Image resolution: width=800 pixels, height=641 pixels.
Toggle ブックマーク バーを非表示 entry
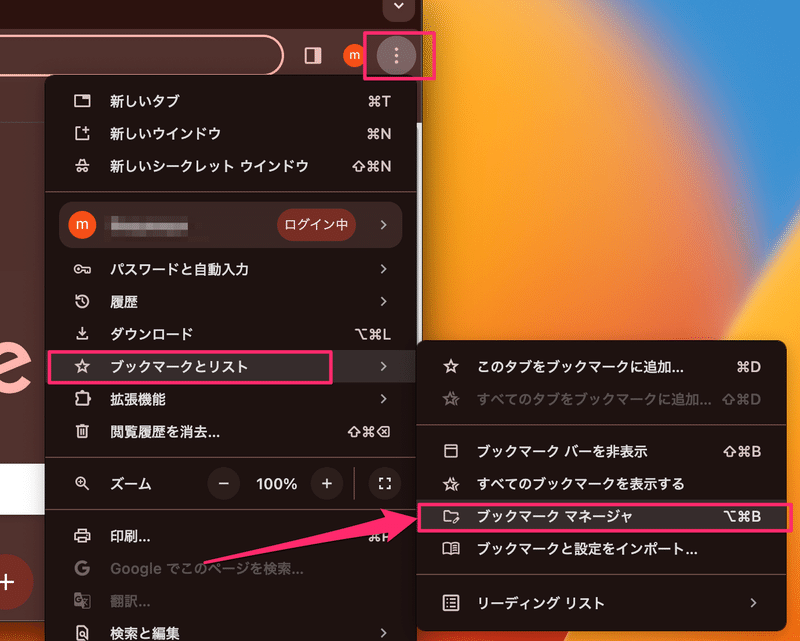[602, 452]
